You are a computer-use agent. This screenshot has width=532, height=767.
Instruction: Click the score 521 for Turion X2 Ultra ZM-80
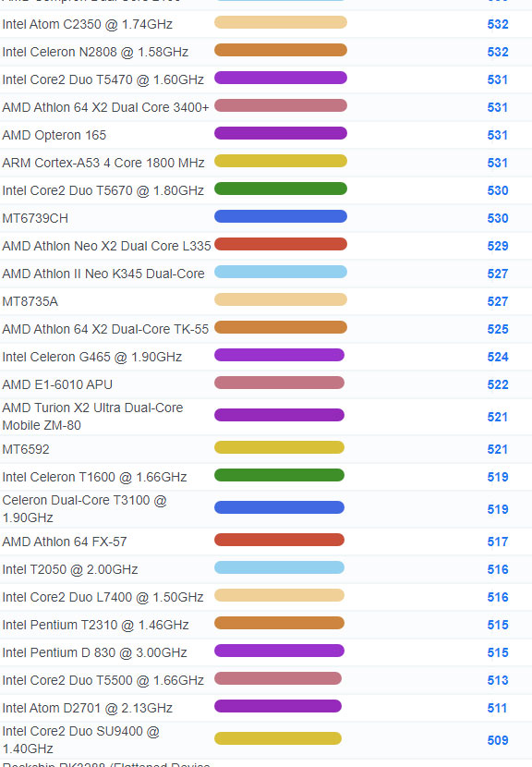(x=498, y=418)
